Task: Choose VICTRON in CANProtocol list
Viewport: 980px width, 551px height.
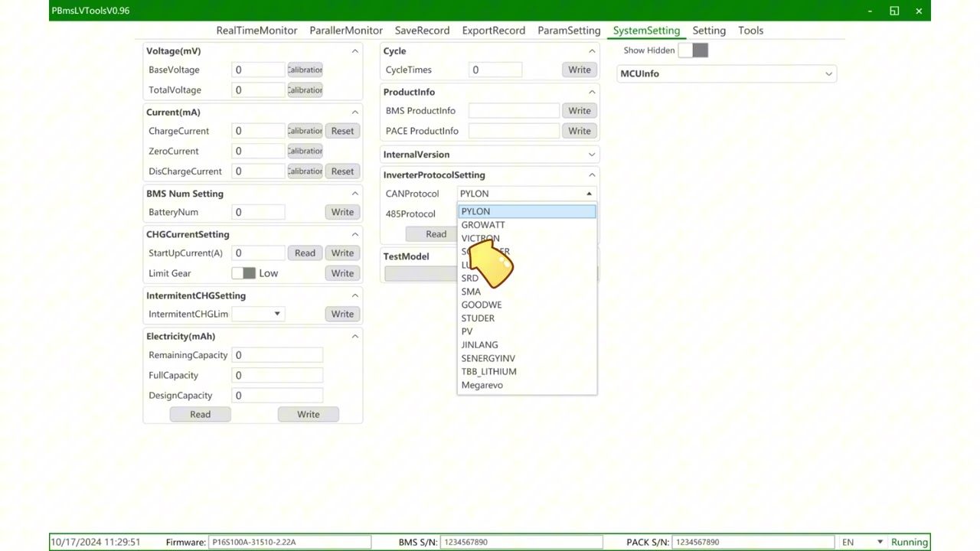Action: pyautogui.click(x=527, y=238)
